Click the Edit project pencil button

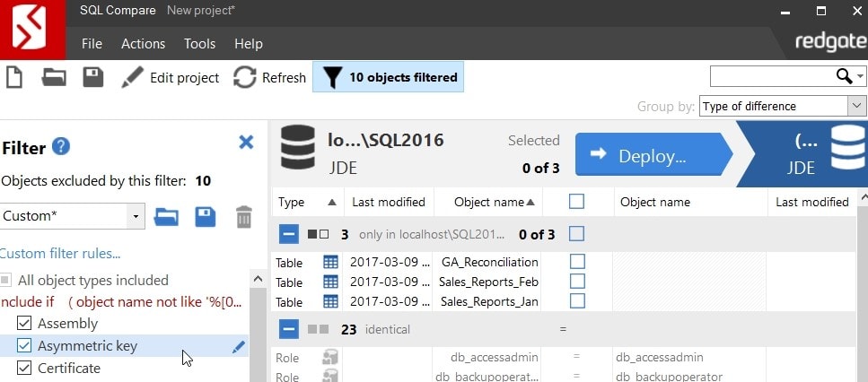pyautogui.click(x=170, y=78)
